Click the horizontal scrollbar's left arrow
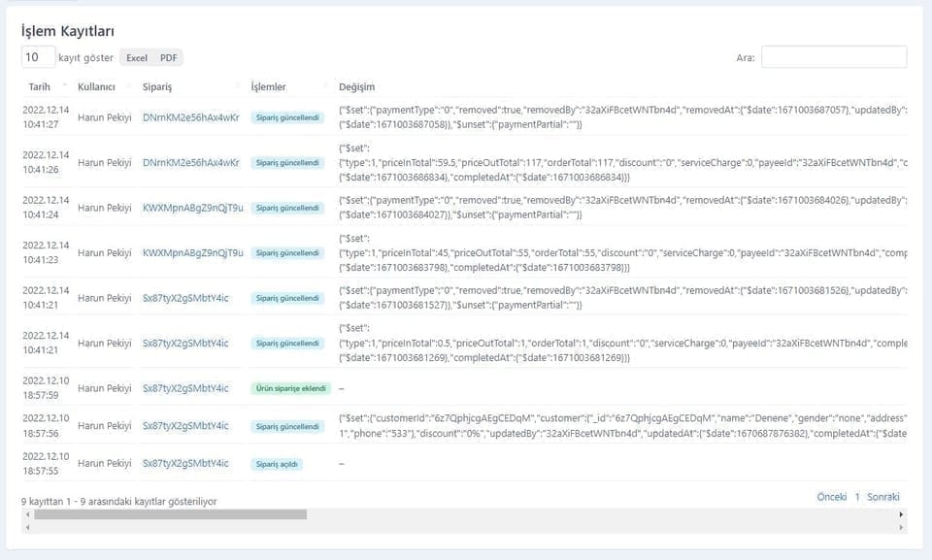The image size is (932, 560). tap(28, 514)
